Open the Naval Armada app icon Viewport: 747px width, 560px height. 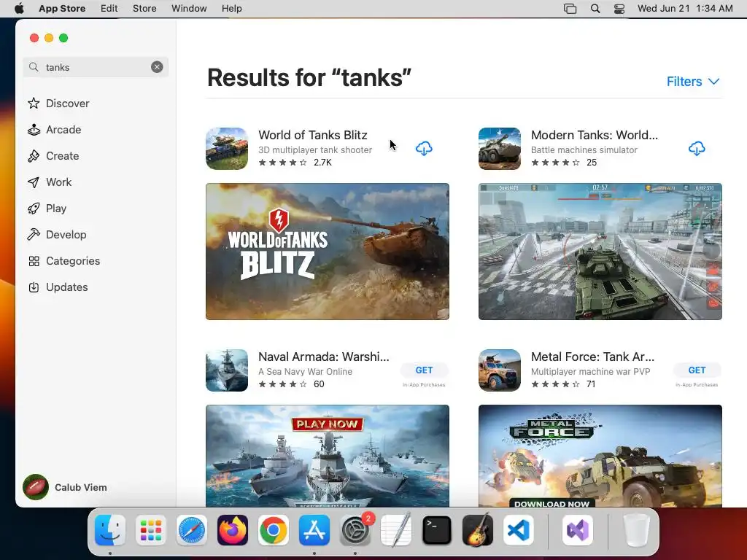coord(227,370)
